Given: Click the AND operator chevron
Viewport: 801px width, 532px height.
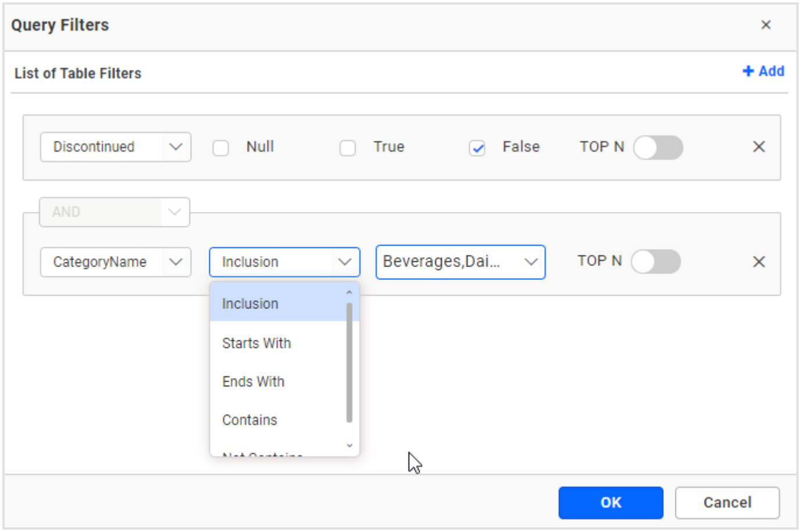Looking at the screenshot, I should (174, 212).
